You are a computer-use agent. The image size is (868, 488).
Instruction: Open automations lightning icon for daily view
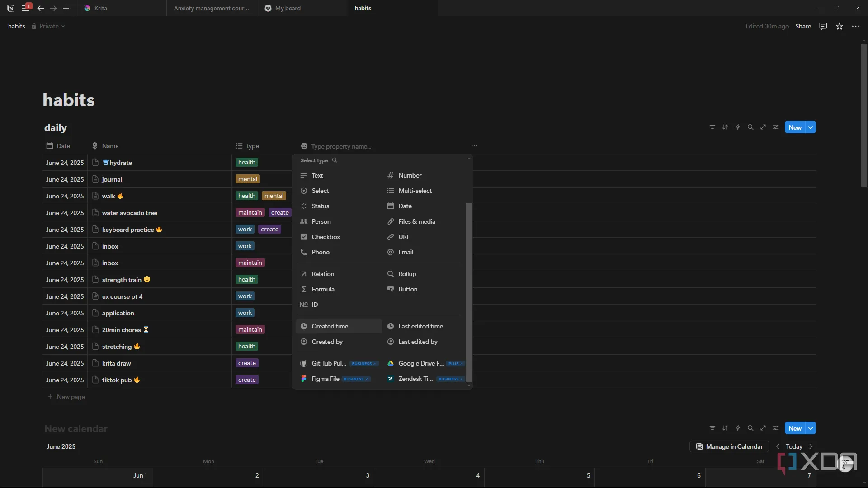tap(737, 127)
